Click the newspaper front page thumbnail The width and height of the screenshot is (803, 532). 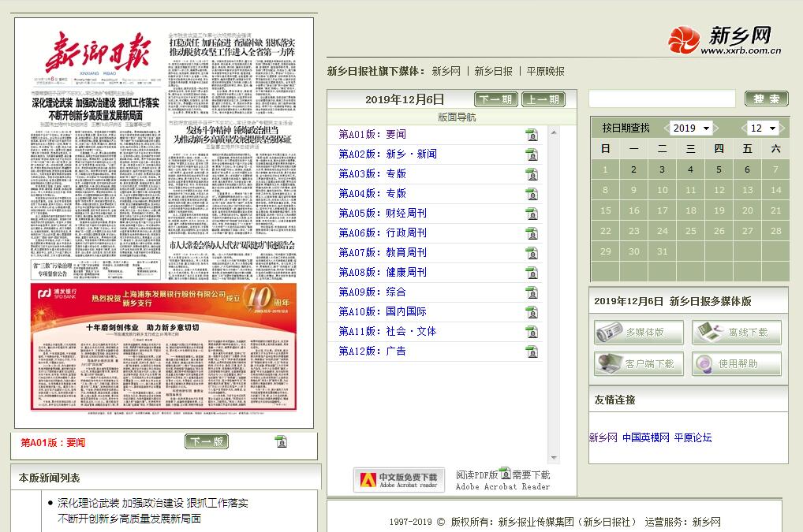pos(164,213)
